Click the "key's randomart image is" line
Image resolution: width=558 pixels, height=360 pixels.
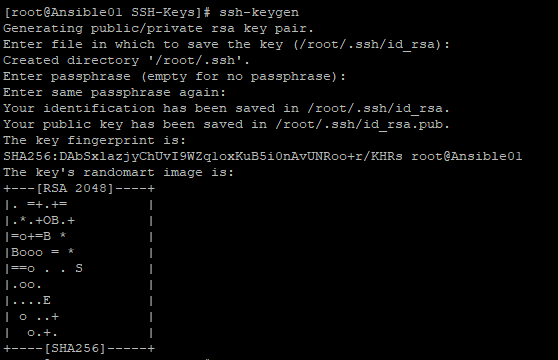[x=119, y=173]
